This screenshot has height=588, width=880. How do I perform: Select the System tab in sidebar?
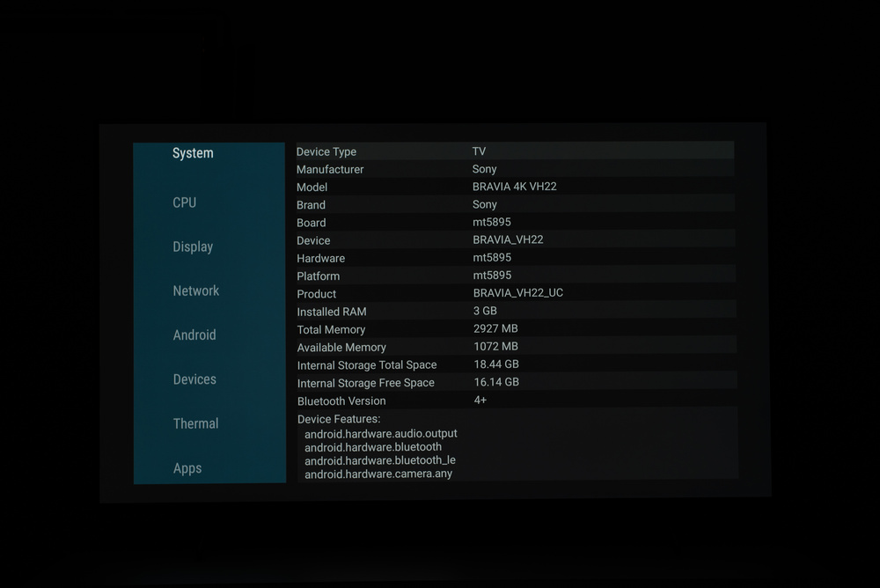click(193, 153)
